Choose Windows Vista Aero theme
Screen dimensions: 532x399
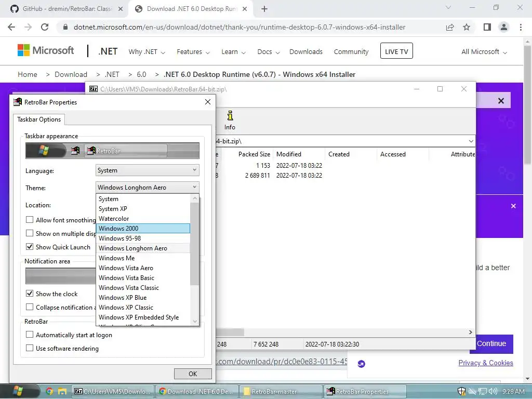point(143,268)
